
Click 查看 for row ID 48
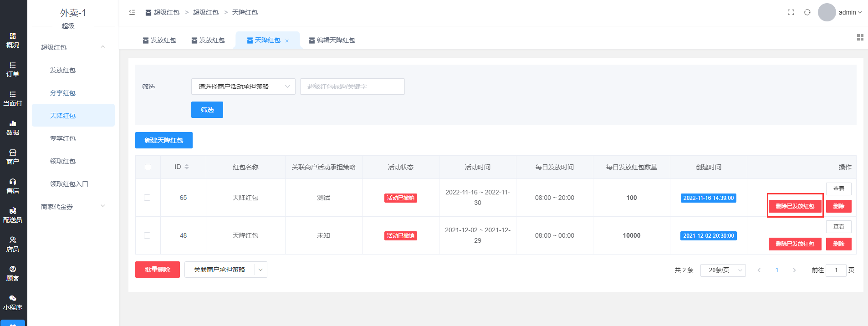point(839,227)
